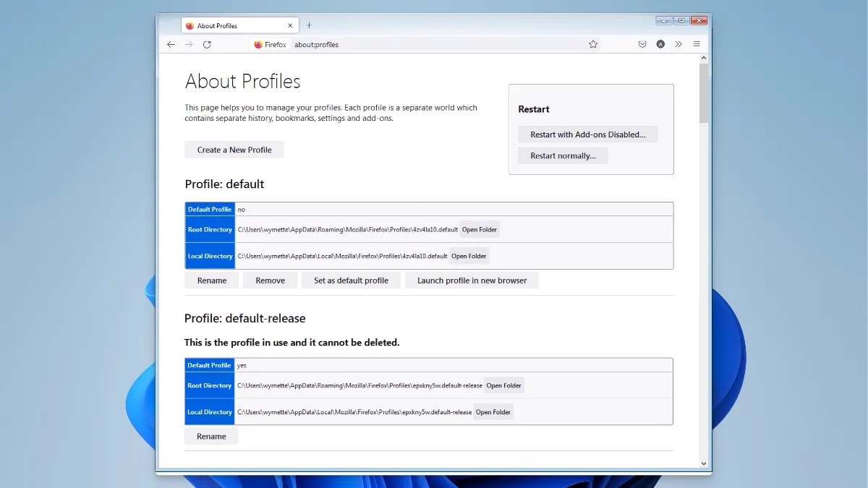This screenshot has height=488, width=868.
Task: Open the Firefox account avatar icon
Action: click(660, 44)
